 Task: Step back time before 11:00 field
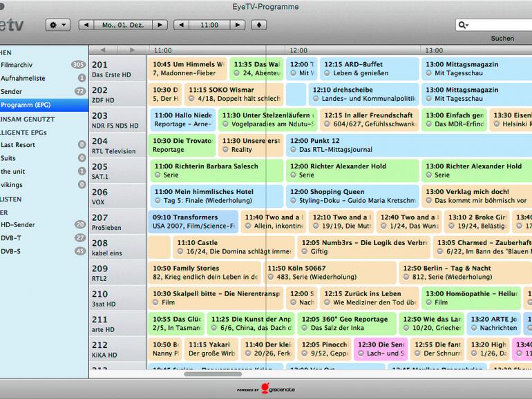[x=181, y=25]
